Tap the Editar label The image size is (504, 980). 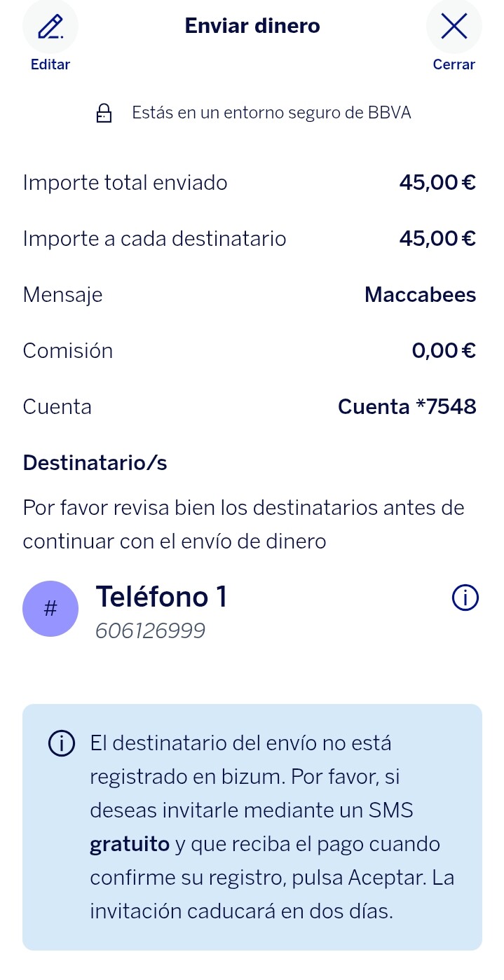point(50,64)
